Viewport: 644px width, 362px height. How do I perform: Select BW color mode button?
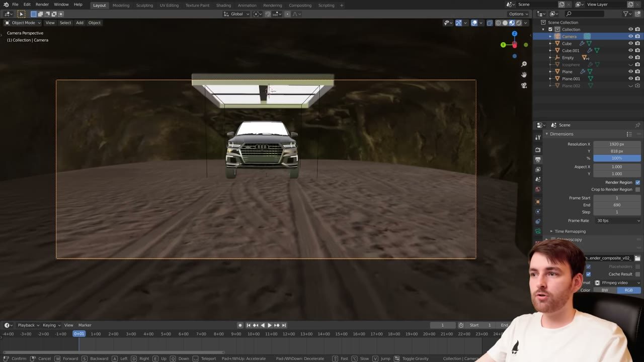(605, 290)
